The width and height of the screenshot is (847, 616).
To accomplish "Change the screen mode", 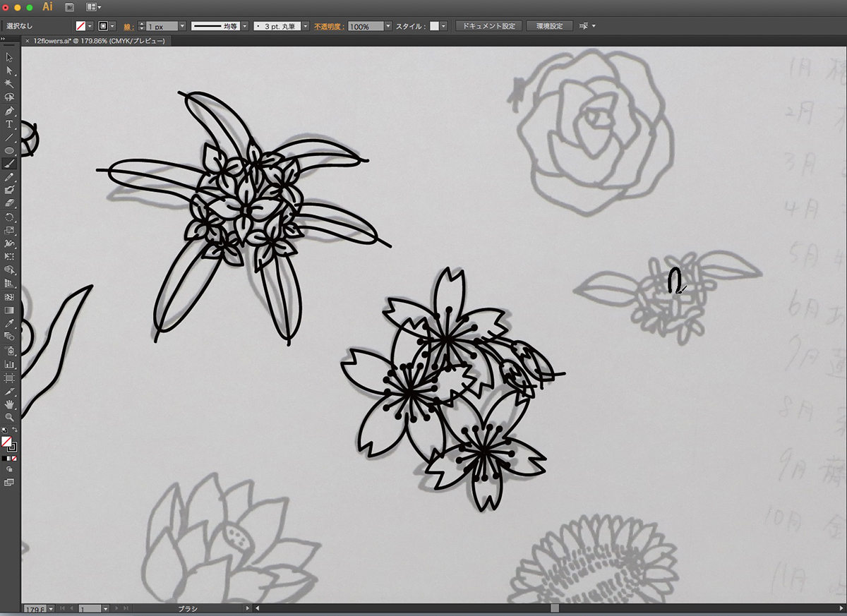I will (9, 483).
